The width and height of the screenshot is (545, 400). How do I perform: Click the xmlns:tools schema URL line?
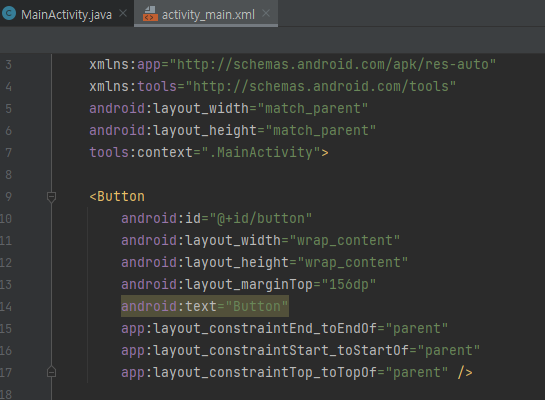point(272,87)
